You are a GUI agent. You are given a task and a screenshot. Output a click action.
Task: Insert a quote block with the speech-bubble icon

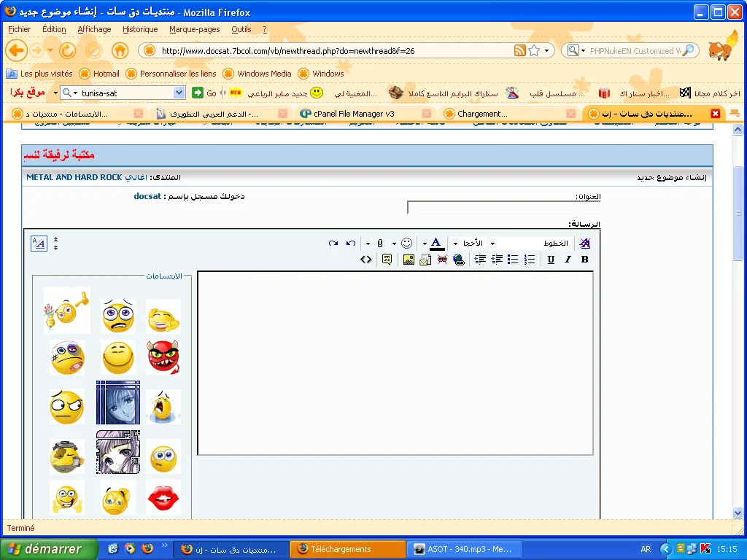tap(387, 260)
